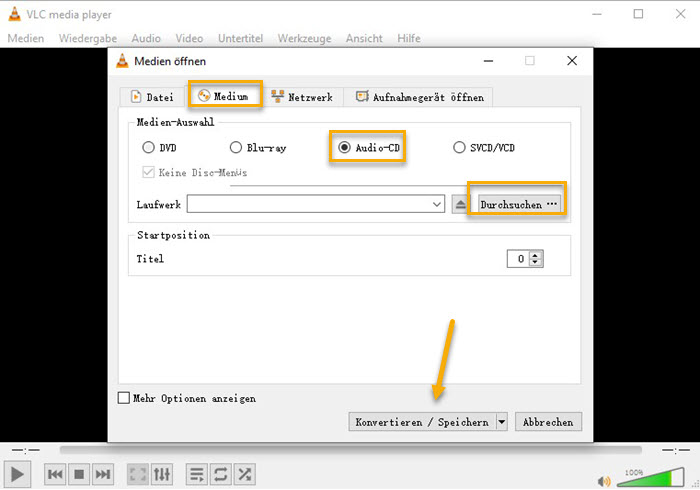Increase Titel value with up arrow

coord(535,255)
